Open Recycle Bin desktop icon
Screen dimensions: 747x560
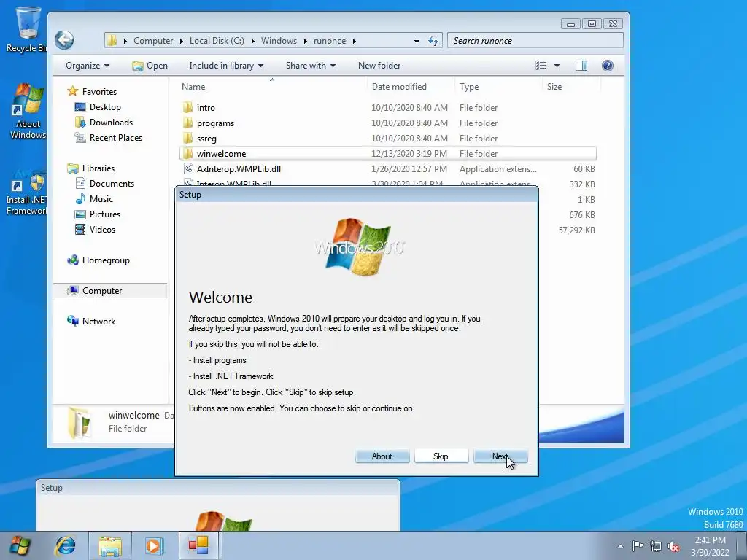click(27, 29)
